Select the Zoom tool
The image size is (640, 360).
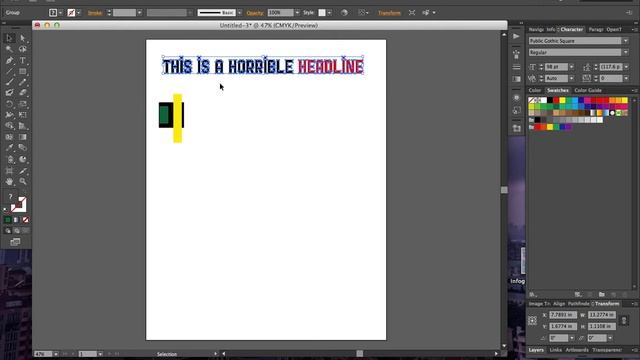pos(23,182)
